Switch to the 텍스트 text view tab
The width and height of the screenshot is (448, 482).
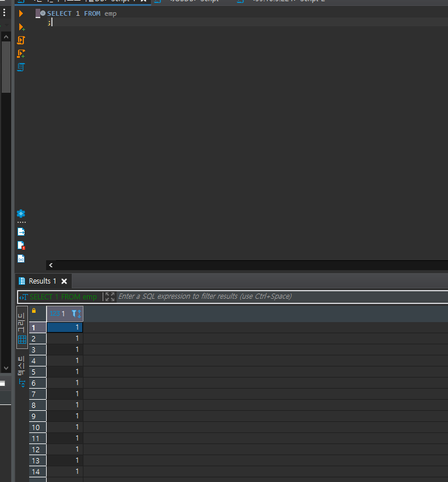coord(22,371)
